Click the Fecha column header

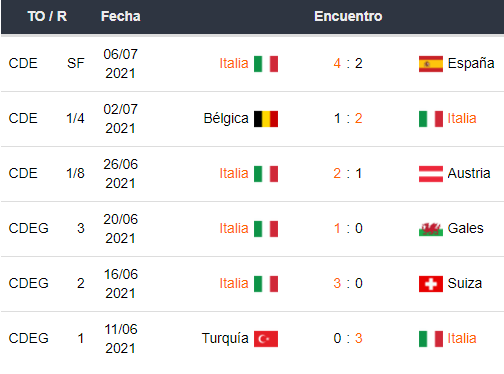coord(121,16)
